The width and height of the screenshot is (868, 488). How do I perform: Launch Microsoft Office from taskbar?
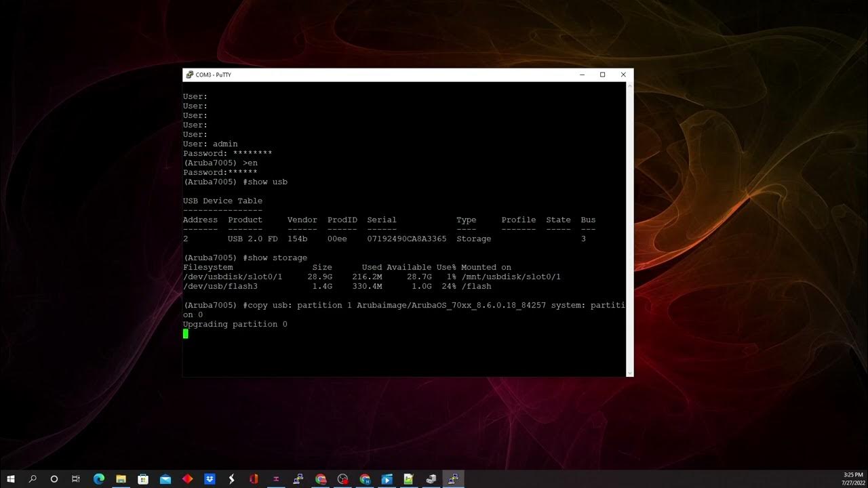point(254,479)
